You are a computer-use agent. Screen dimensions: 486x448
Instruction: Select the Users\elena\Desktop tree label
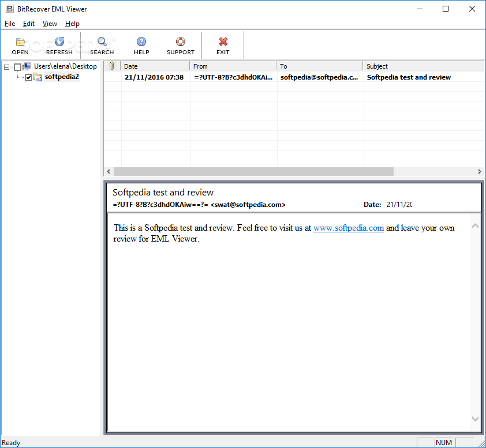[65, 66]
